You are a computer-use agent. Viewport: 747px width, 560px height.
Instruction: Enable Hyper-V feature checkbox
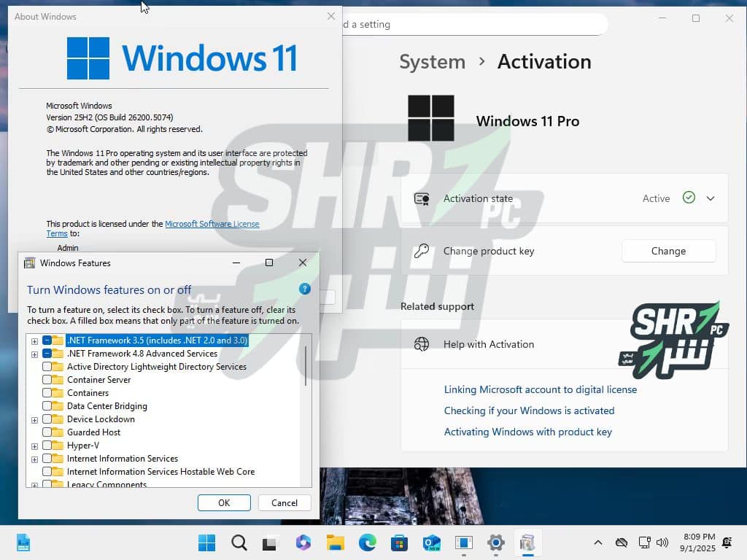click(47, 446)
